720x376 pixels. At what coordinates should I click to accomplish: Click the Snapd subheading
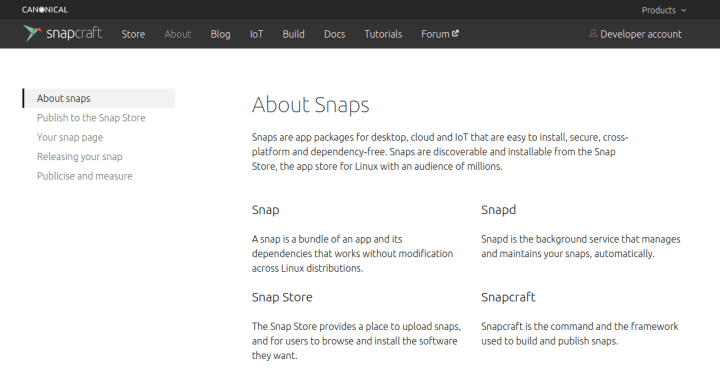click(x=499, y=210)
